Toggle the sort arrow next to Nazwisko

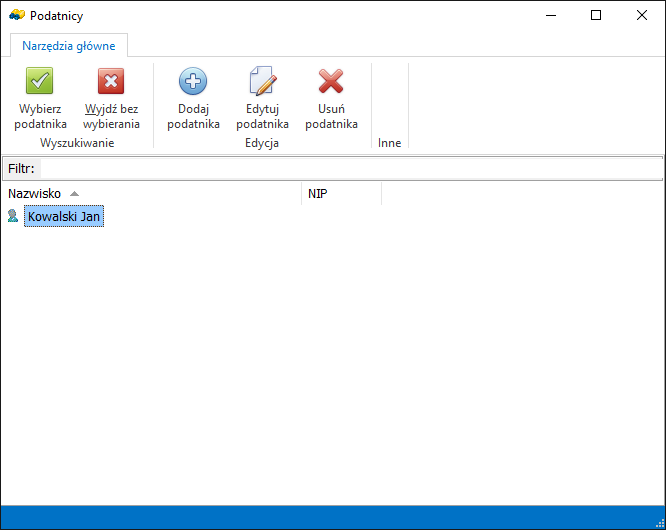pyautogui.click(x=74, y=193)
